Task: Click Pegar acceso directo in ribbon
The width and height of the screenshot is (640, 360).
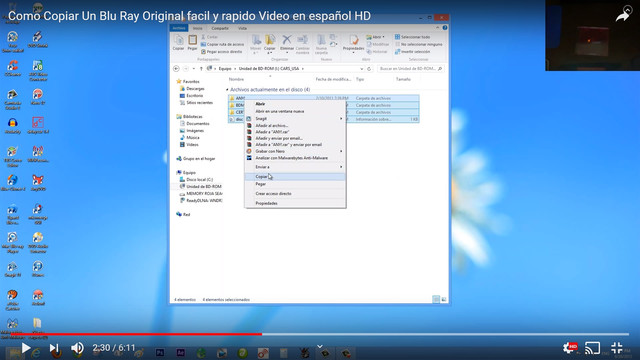Action: pos(222,52)
